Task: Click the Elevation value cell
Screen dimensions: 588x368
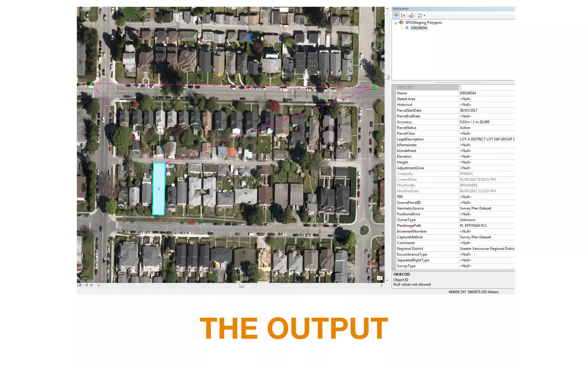Action: pyautogui.click(x=487, y=156)
